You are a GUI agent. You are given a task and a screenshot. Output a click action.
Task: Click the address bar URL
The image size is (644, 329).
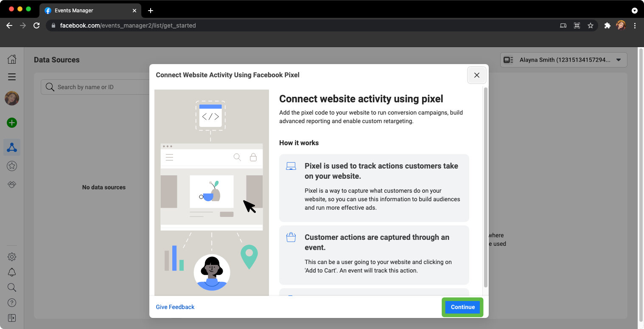pyautogui.click(x=128, y=25)
